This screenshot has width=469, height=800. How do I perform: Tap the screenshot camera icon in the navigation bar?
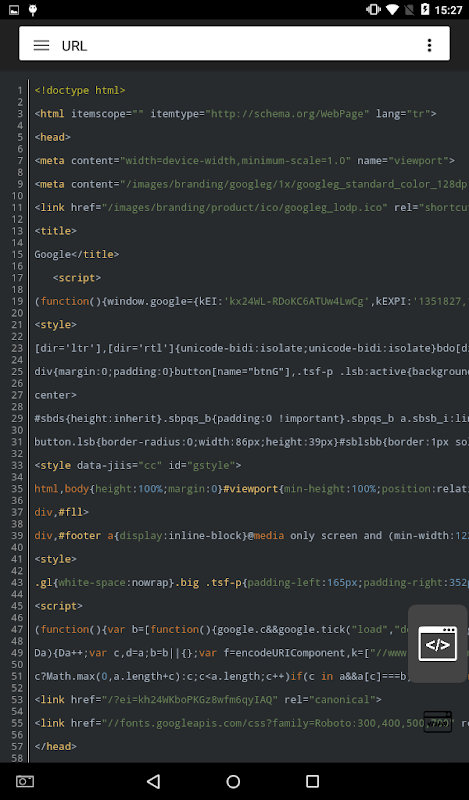pyautogui.click(x=24, y=781)
